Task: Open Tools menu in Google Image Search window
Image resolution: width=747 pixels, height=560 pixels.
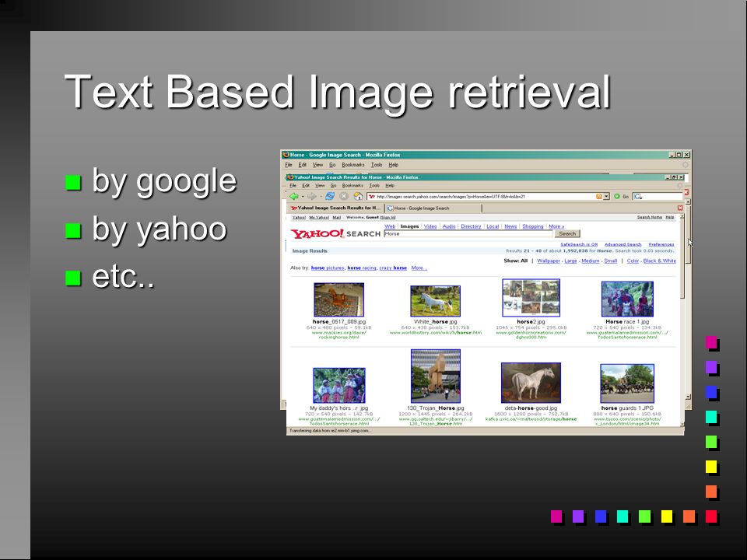Action: click(377, 165)
